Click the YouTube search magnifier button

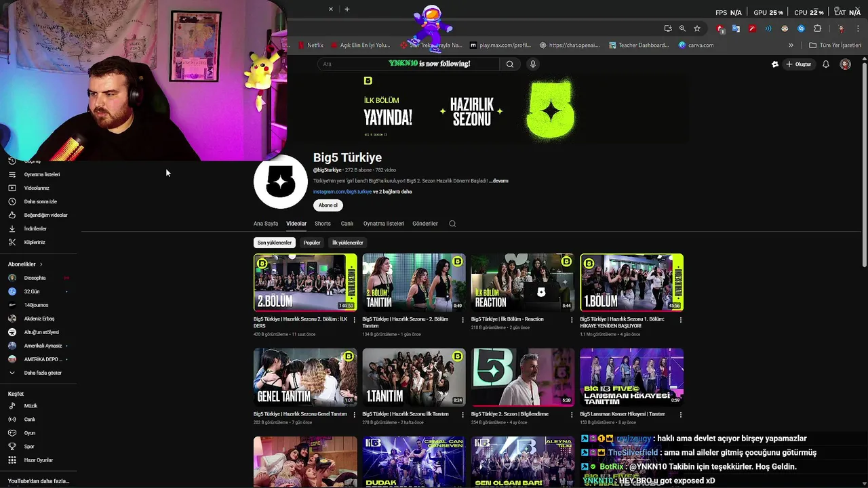[510, 64]
